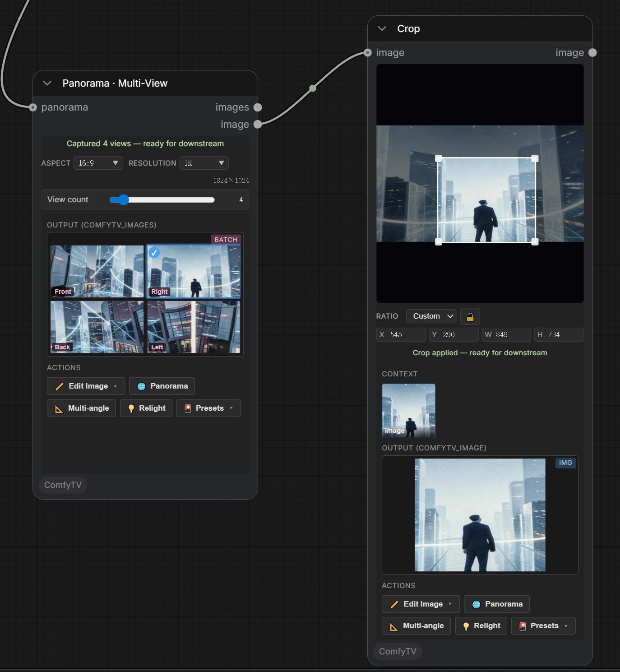Open the RESOLUTION 1K dropdown
Viewport: 620px width, 672px height.
[x=204, y=163]
